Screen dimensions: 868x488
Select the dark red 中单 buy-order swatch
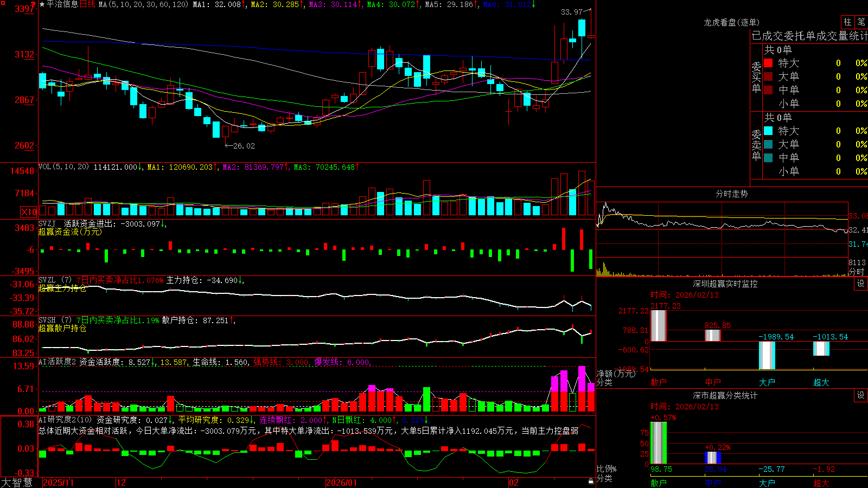coord(768,90)
